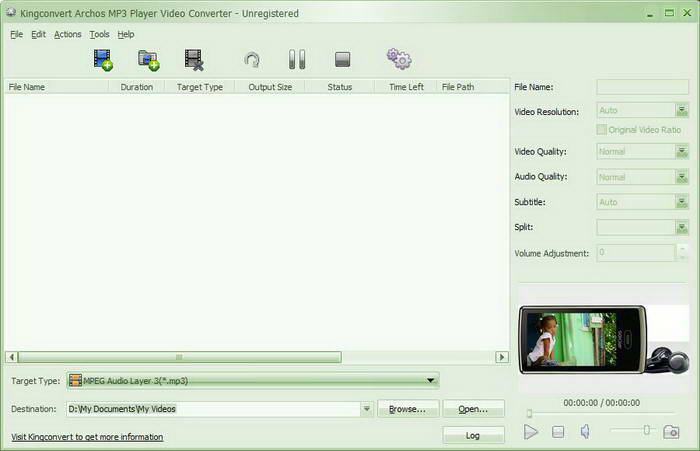Open the Video Resolution dropdown

682,111
